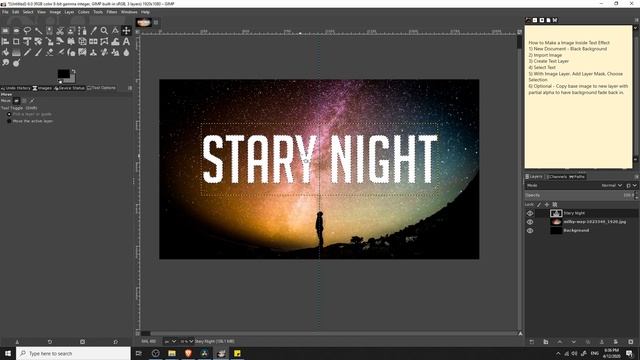Select the Smudge tool
Image resolution: width=640 pixels, height=360 pixels.
click(x=5, y=63)
